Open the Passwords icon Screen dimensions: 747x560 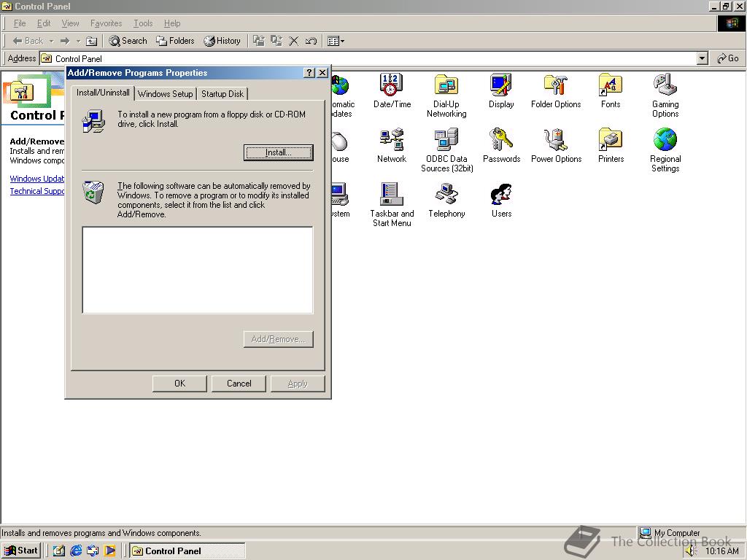pyautogui.click(x=500, y=140)
